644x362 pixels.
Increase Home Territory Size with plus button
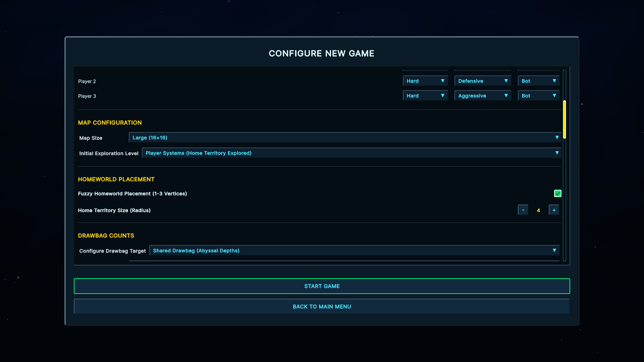click(554, 210)
